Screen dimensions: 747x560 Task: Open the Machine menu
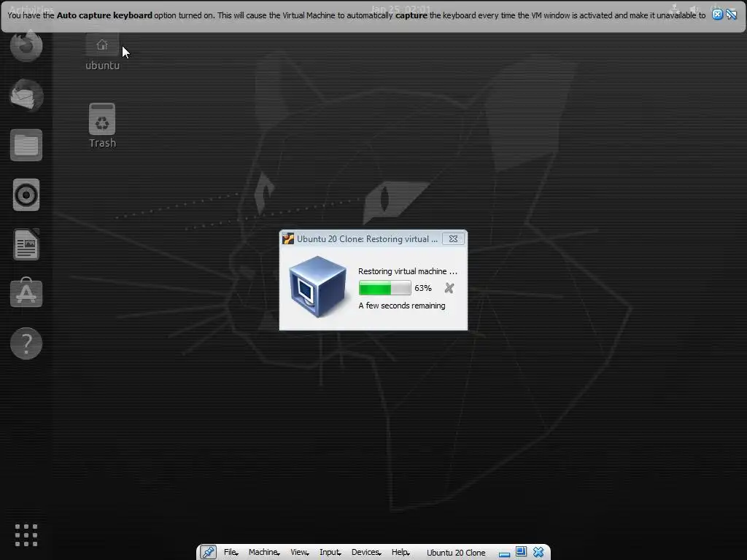point(264,553)
